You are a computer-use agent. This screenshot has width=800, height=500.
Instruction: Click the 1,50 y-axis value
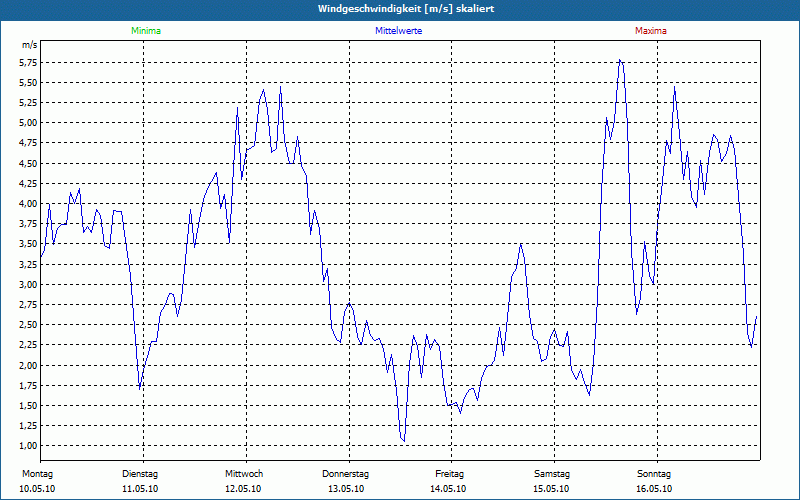(x=29, y=406)
